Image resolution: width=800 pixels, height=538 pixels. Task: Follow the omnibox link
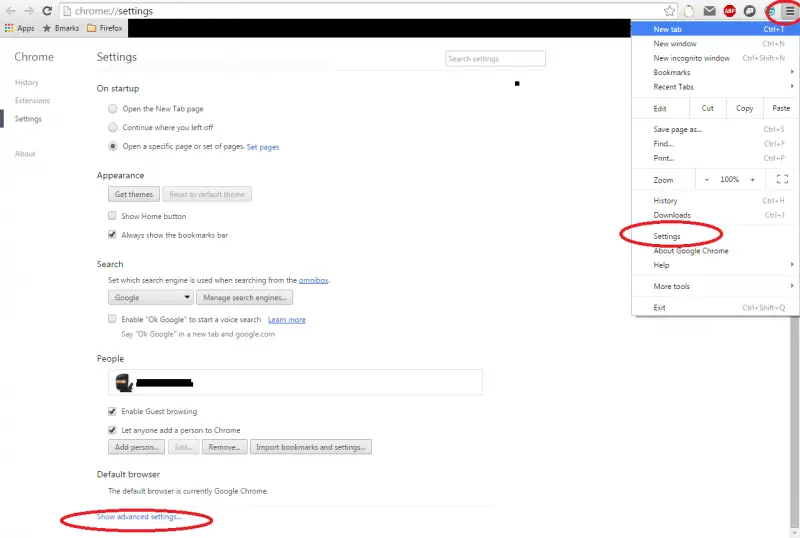pos(313,280)
